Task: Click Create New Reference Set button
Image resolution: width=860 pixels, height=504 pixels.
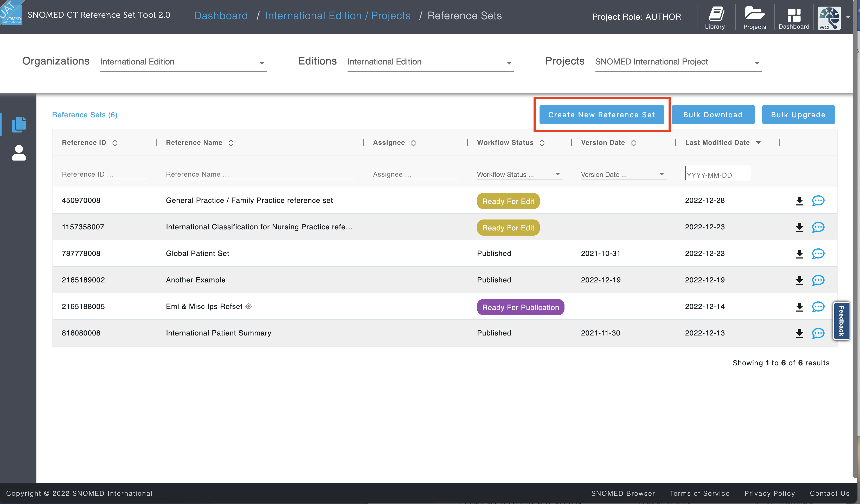Action: point(602,115)
